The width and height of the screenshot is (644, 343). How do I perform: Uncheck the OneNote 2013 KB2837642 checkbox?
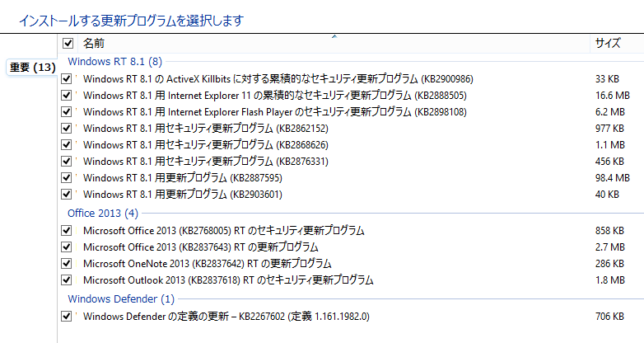click(66, 263)
